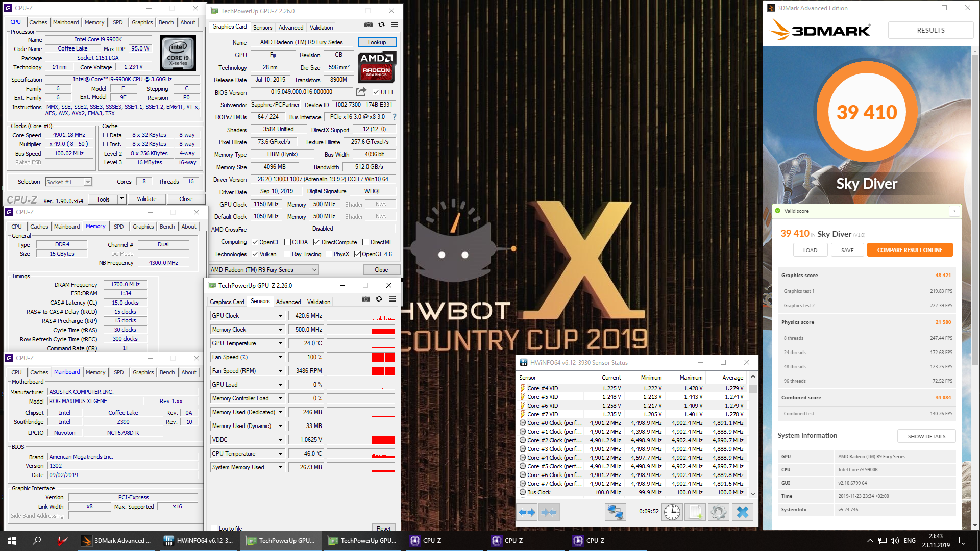
Task: Open Validation tab in GPU-Z Sensors window
Action: coord(319,302)
